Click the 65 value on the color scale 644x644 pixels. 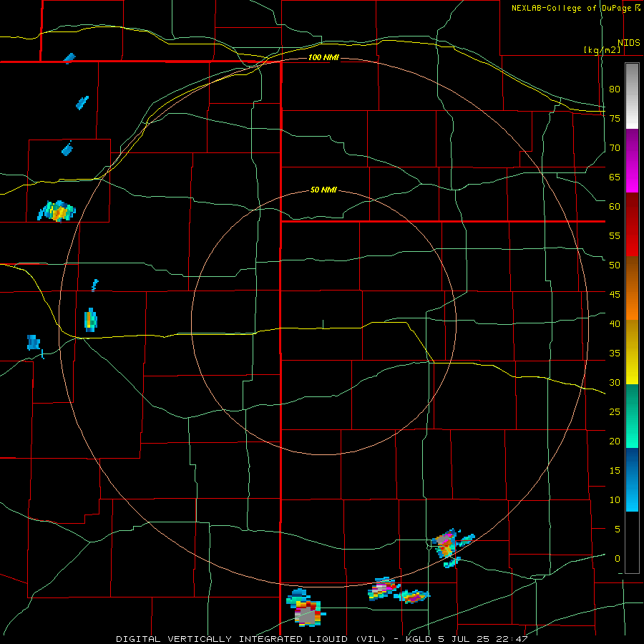(615, 177)
